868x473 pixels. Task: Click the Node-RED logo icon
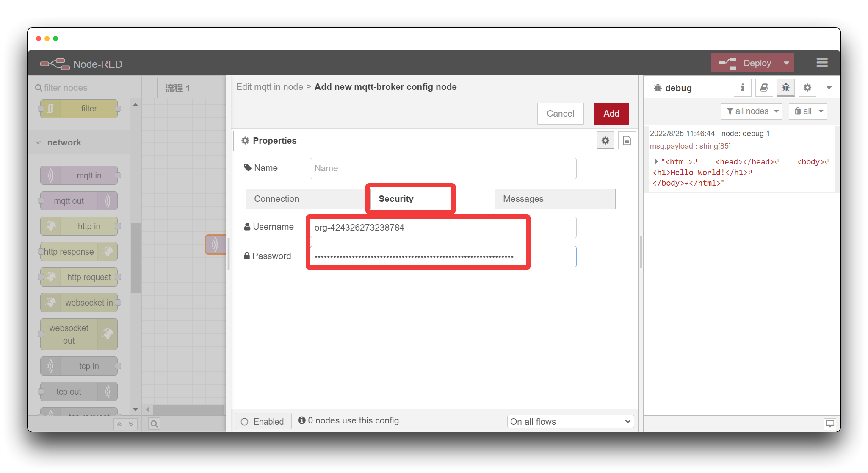pos(55,64)
